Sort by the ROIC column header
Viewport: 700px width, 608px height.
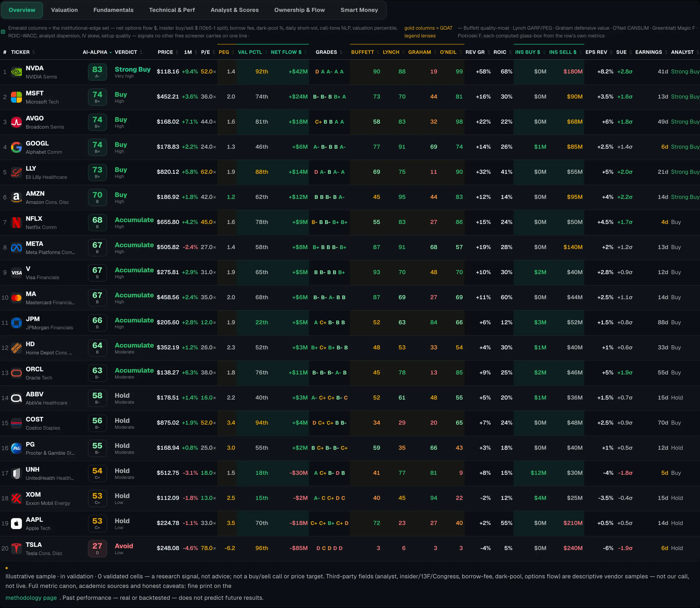click(x=502, y=52)
